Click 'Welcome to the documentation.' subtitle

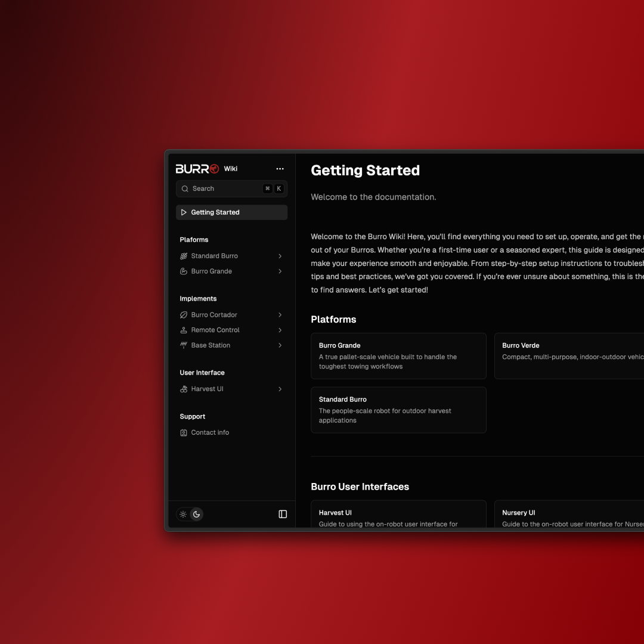(373, 197)
